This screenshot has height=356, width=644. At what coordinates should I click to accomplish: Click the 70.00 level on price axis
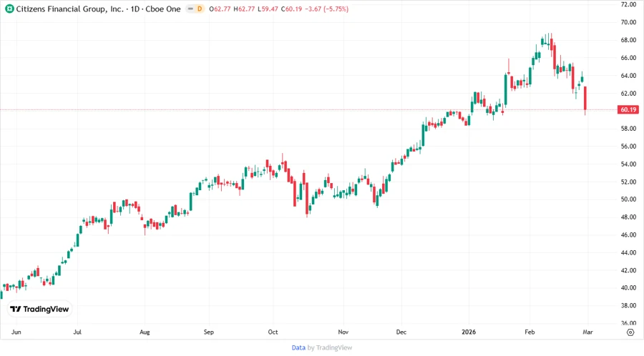[628, 22]
